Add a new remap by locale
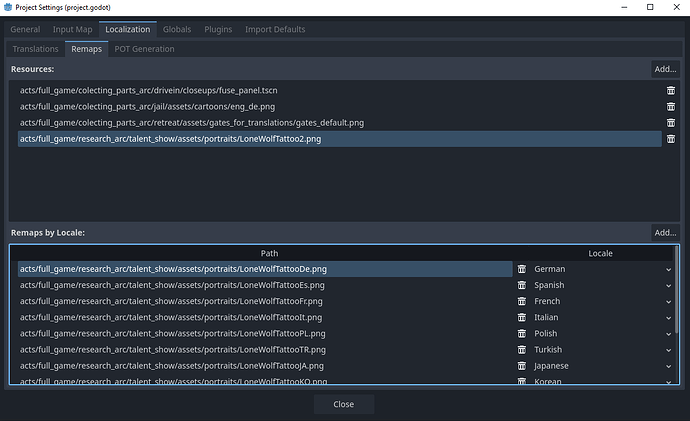This screenshot has width=690, height=421. pos(665,233)
